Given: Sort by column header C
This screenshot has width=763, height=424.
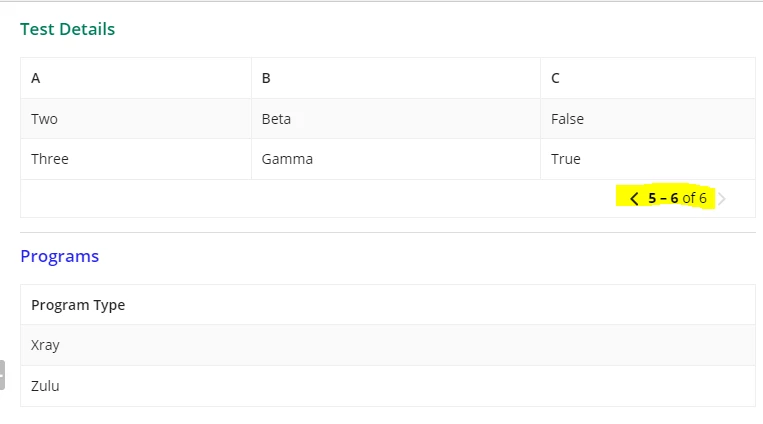Looking at the screenshot, I should coord(555,78).
